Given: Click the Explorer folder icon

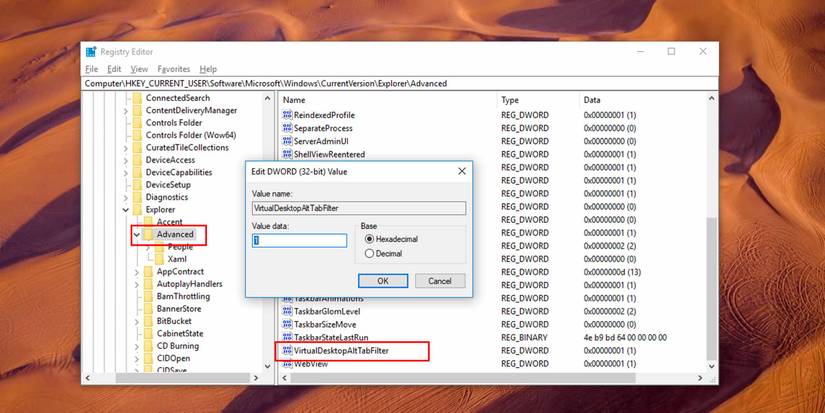Looking at the screenshot, I should [x=137, y=209].
